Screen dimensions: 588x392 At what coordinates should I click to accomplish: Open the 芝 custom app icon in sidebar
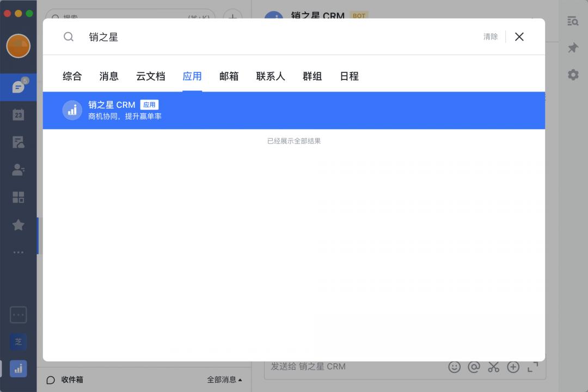click(19, 341)
